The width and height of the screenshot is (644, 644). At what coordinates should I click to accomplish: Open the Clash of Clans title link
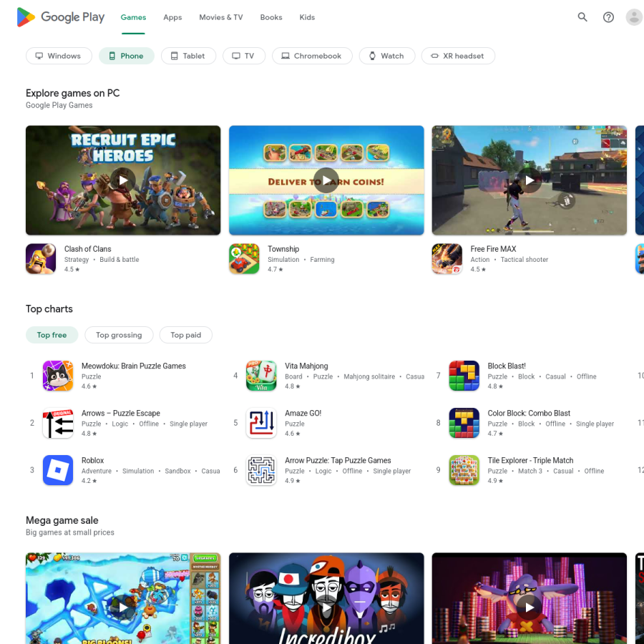click(87, 249)
